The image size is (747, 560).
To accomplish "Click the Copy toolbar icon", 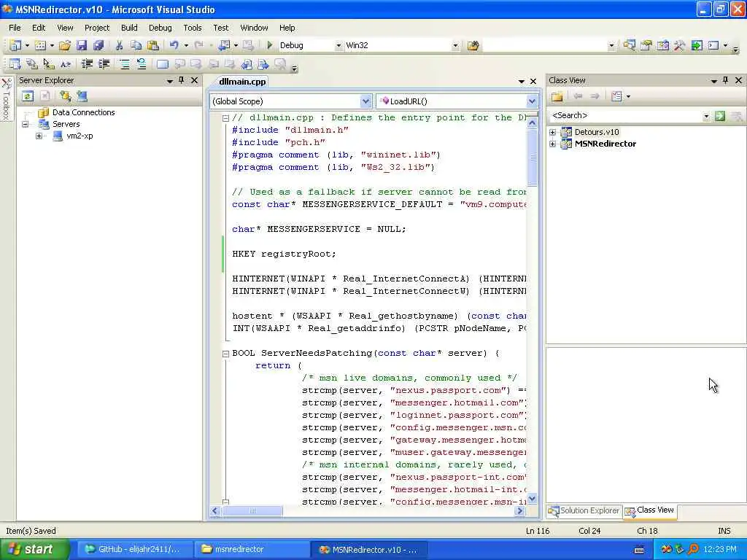I will [x=136, y=45].
